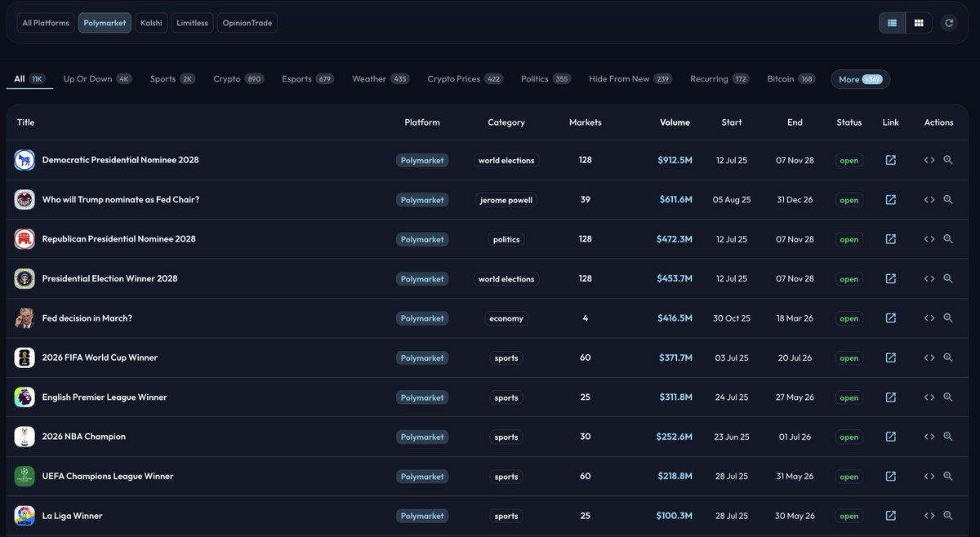Select the Esports category tab
Screen dimensions: 980x537
coord(308,79)
